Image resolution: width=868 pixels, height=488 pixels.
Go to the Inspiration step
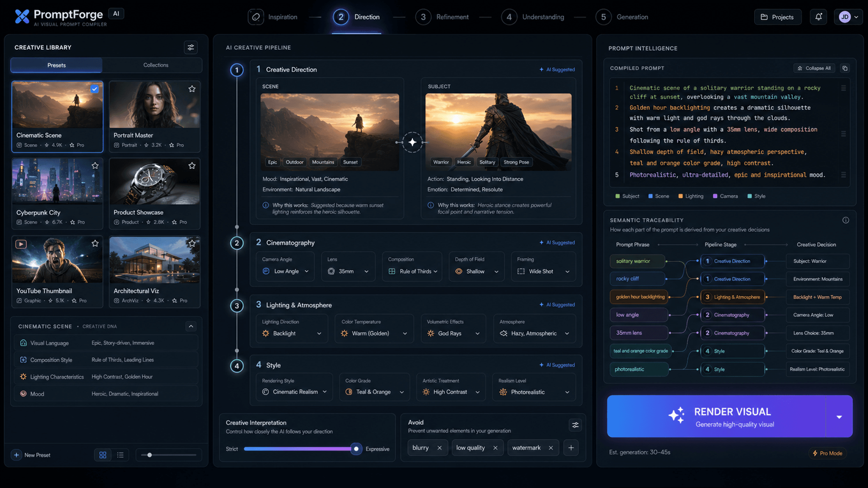coord(273,17)
